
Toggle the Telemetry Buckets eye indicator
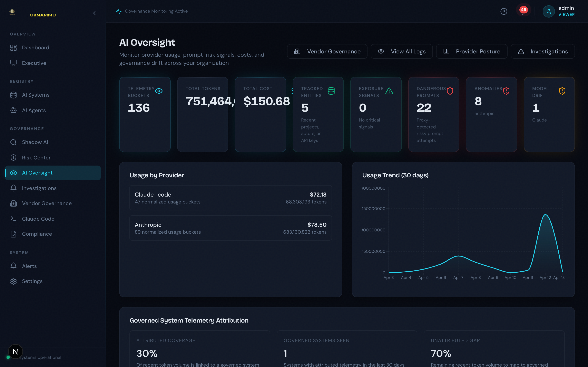tap(159, 91)
